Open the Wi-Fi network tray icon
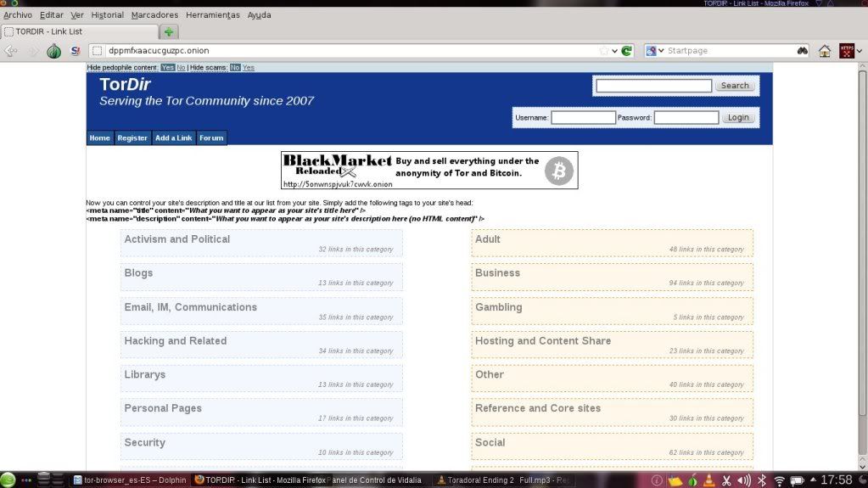Image resolution: width=868 pixels, height=488 pixels. (x=780, y=481)
